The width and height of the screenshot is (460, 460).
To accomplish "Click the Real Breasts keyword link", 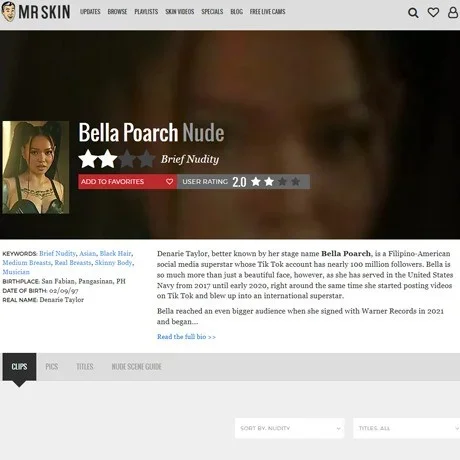I will point(73,263).
